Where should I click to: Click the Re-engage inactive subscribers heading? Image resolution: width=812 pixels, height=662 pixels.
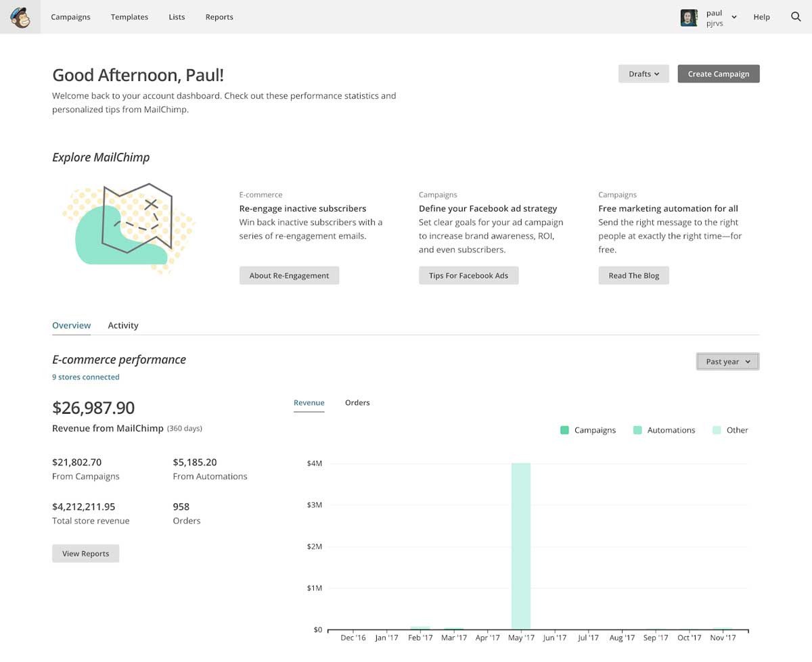pos(302,209)
